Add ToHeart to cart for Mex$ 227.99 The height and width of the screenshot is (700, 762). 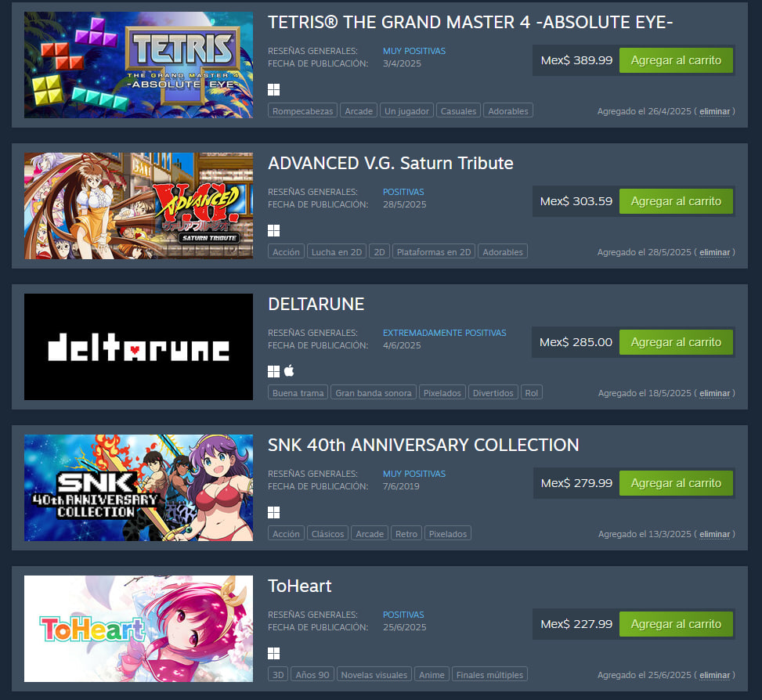676,624
